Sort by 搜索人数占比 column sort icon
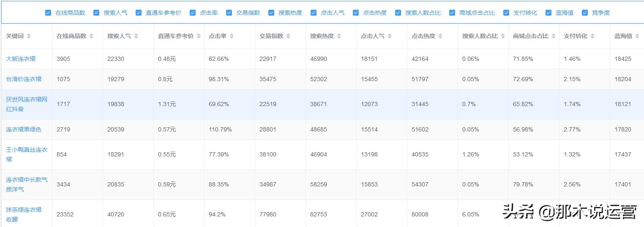This screenshot has height=227, width=644. [x=503, y=36]
